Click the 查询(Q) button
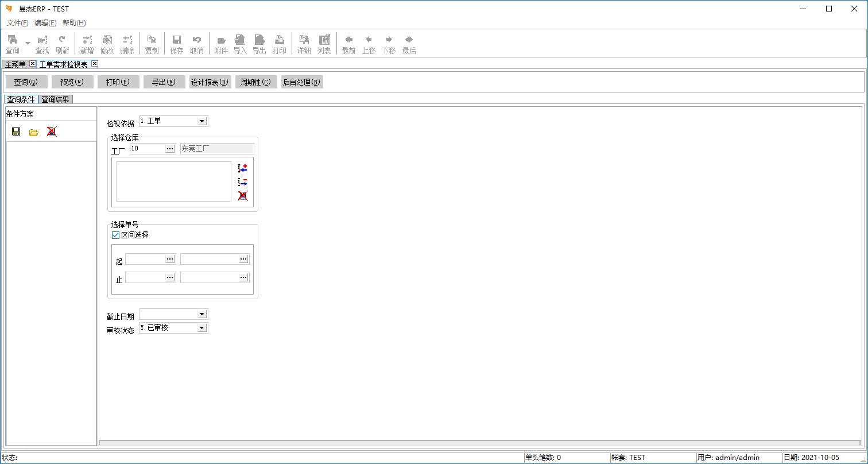 (x=26, y=82)
